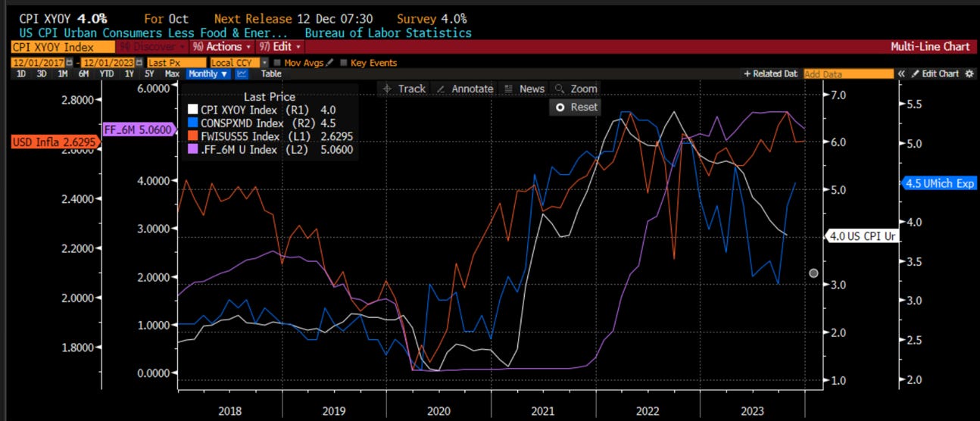The image size is (980, 421).
Task: Select the 1M range tab
Action: click(63, 74)
